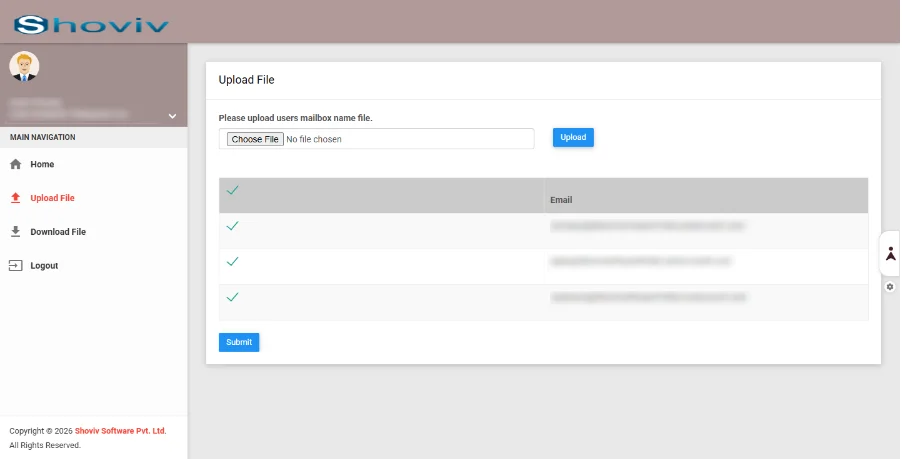Open the user avatar picture
The width and height of the screenshot is (902, 459).
point(24,66)
